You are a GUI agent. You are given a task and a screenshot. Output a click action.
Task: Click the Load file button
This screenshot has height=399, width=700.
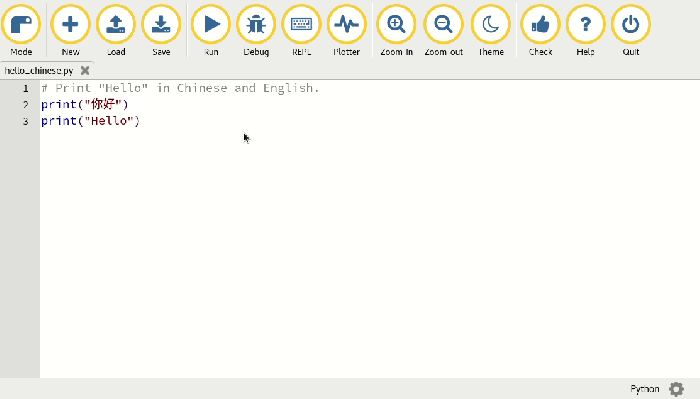pyautogui.click(x=116, y=30)
